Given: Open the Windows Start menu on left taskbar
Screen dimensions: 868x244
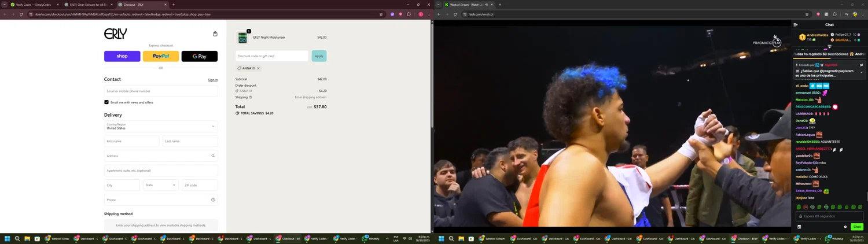Looking at the screenshot, I should (x=8, y=238).
